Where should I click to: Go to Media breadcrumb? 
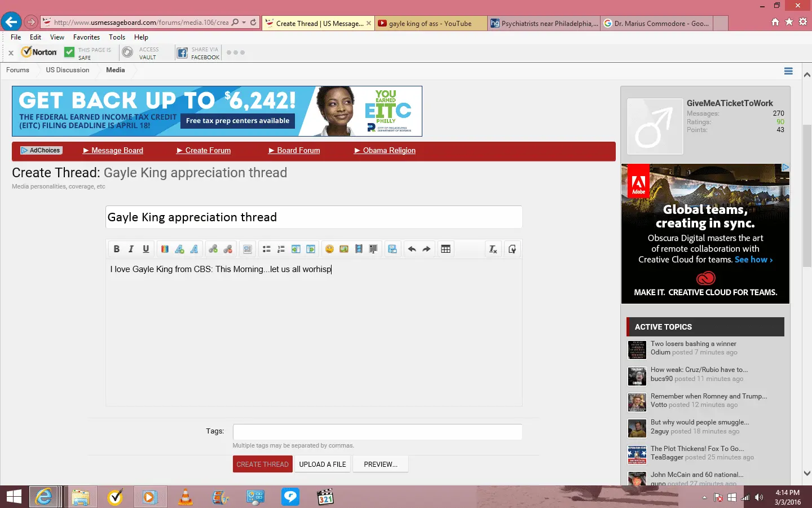[116, 70]
